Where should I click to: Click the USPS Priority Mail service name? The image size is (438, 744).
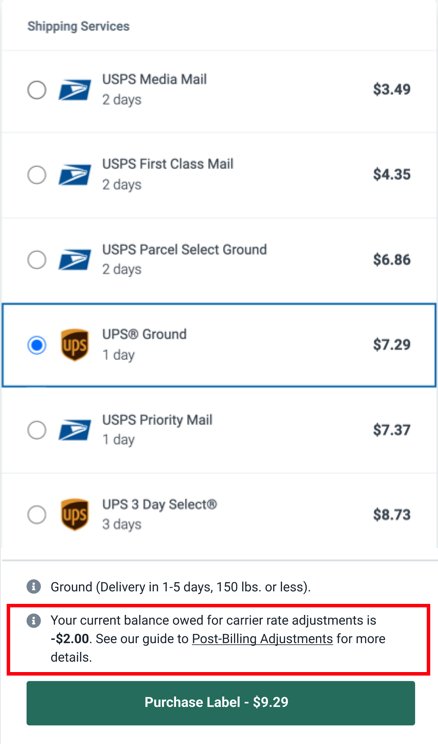[157, 420]
